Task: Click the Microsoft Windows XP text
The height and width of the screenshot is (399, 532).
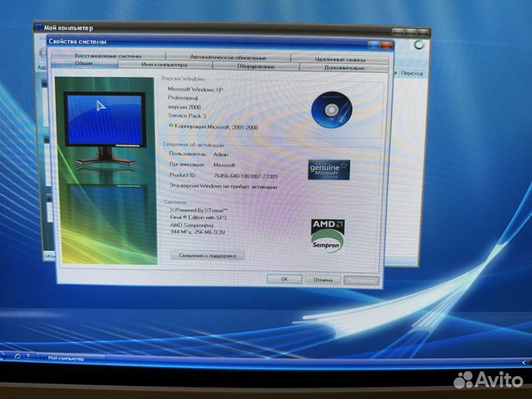Action: coord(195,89)
